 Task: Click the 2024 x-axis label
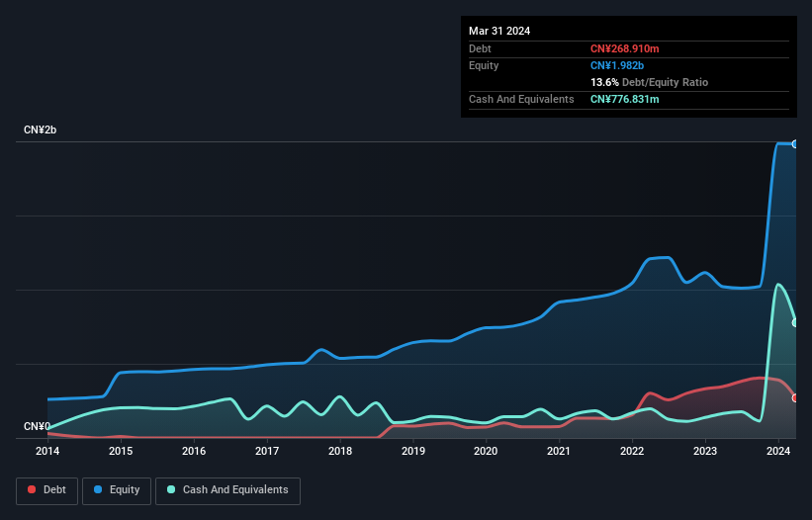point(778,451)
